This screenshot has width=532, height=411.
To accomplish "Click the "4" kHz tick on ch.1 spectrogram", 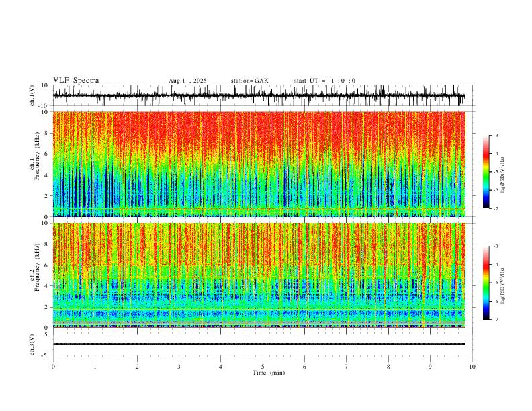I will pos(47,175).
